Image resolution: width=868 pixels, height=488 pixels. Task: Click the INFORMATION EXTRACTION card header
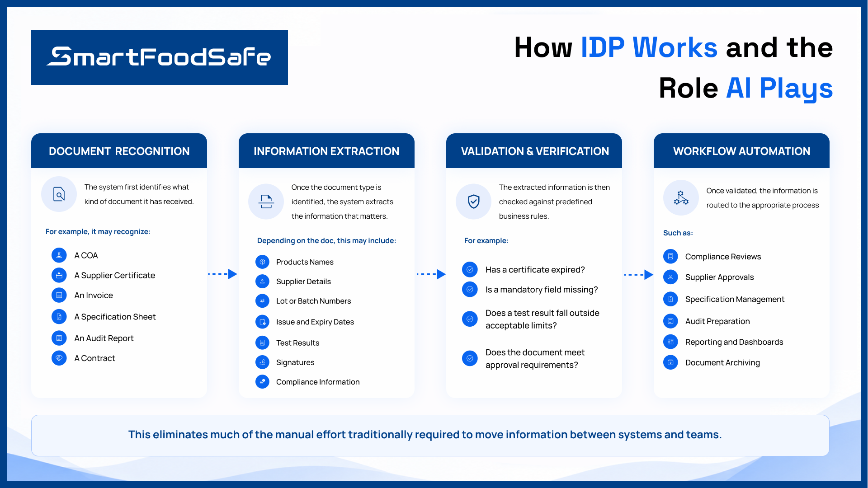point(326,151)
